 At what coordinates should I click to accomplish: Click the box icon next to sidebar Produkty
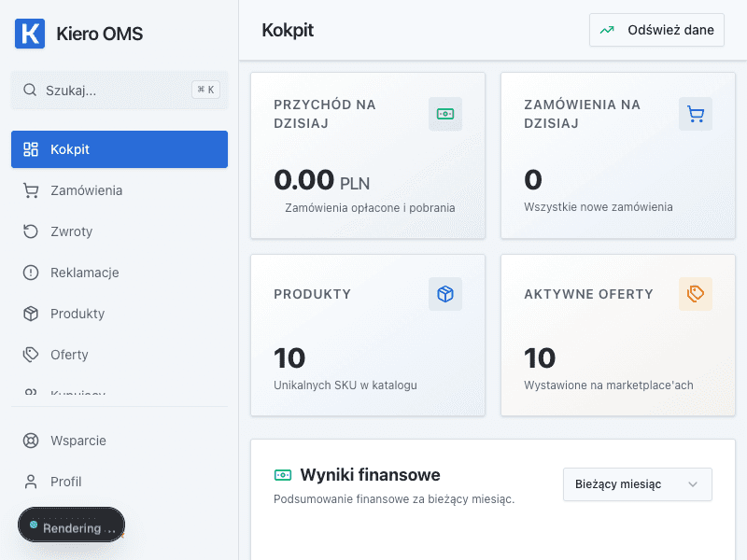coord(31,314)
